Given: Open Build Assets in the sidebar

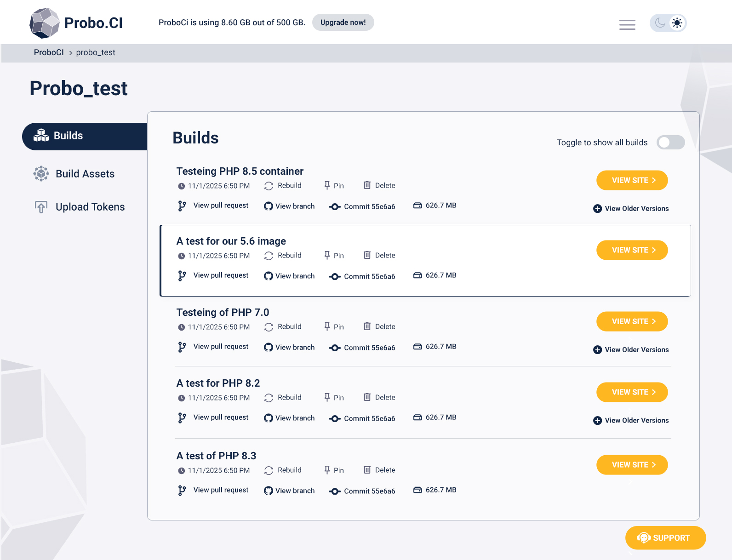Looking at the screenshot, I should 85,174.
